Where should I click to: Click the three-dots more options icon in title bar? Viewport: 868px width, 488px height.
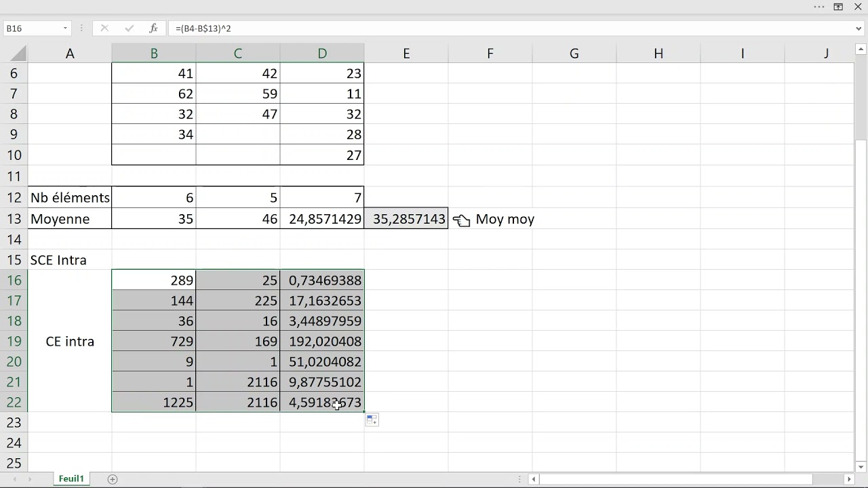(818, 7)
